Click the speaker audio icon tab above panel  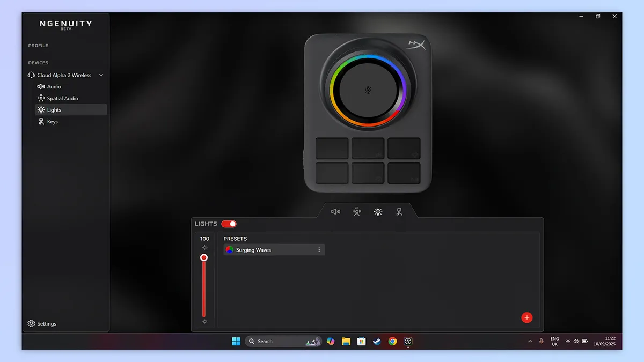pos(335,211)
